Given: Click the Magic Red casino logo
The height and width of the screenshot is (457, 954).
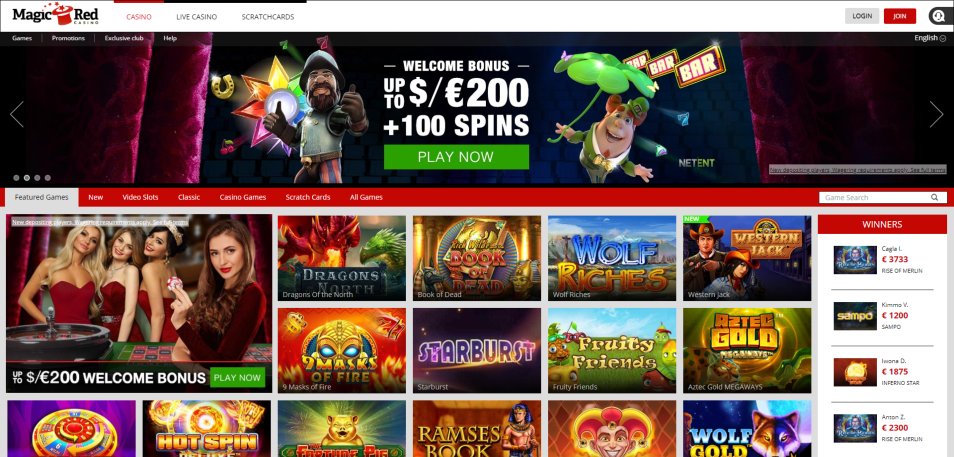Looking at the screenshot, I should click(x=55, y=15).
